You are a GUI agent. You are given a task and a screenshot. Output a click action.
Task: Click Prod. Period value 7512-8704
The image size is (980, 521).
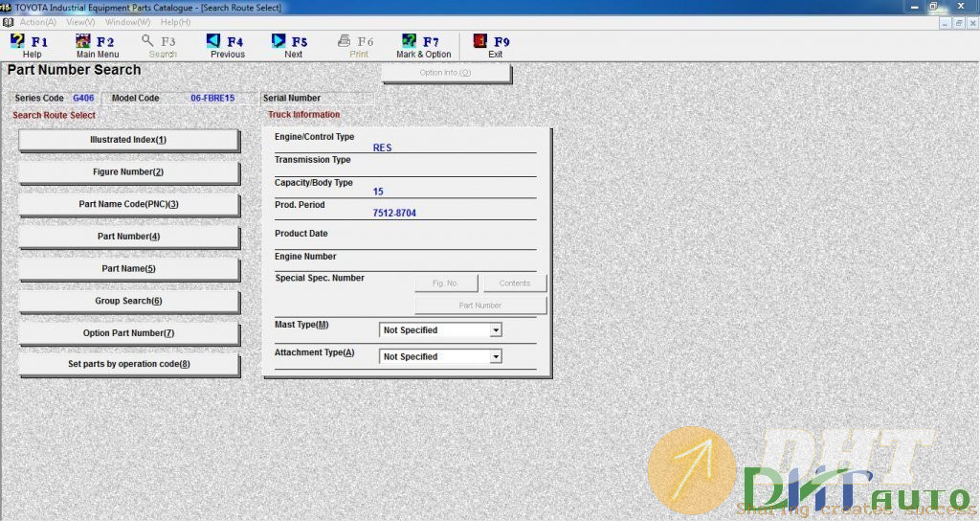(394, 214)
